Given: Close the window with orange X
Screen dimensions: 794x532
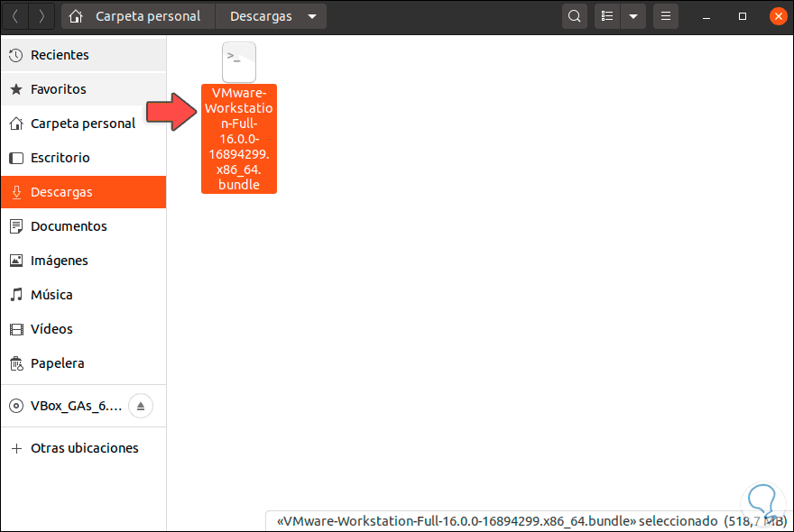Looking at the screenshot, I should coord(779,17).
